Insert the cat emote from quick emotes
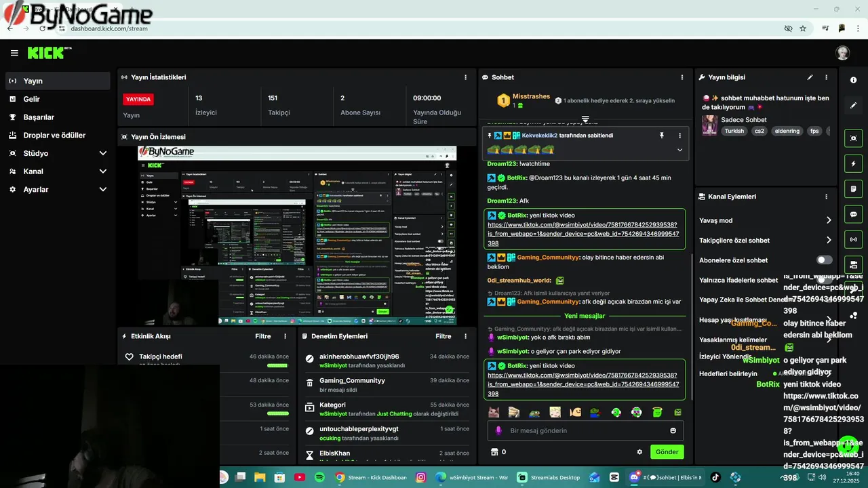Viewport: 868px width, 488px height. click(494, 412)
